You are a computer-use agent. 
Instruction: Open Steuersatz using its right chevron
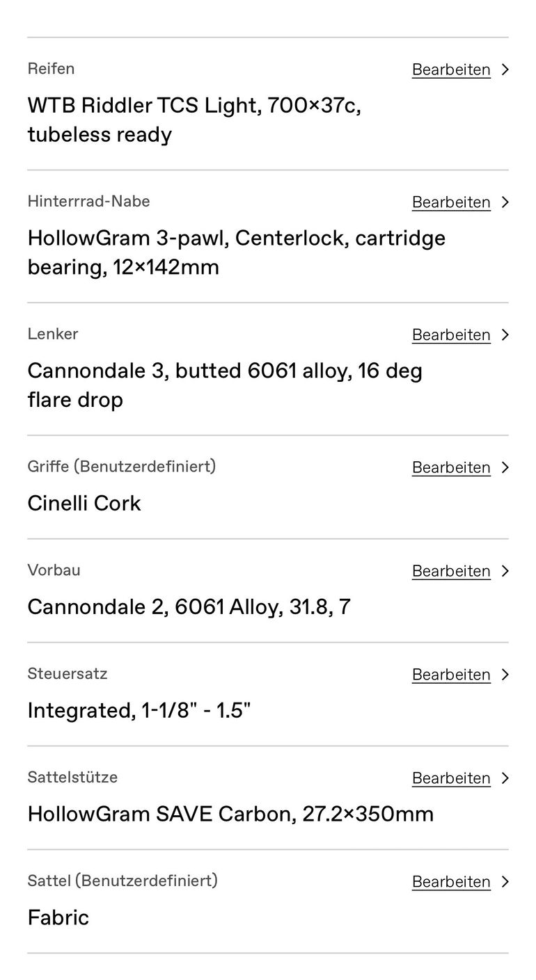click(x=505, y=675)
